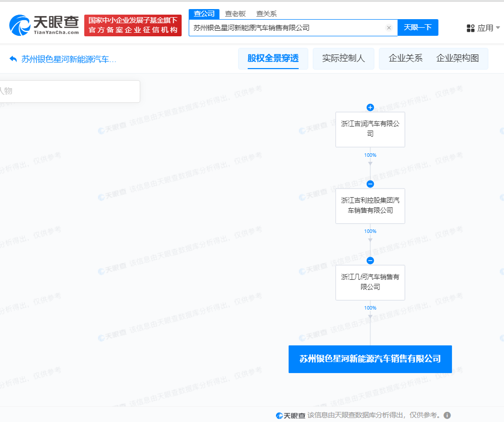504x422 pixels.
Task: Click the 国家中小企业发展子基金 red badge
Action: tap(133, 24)
